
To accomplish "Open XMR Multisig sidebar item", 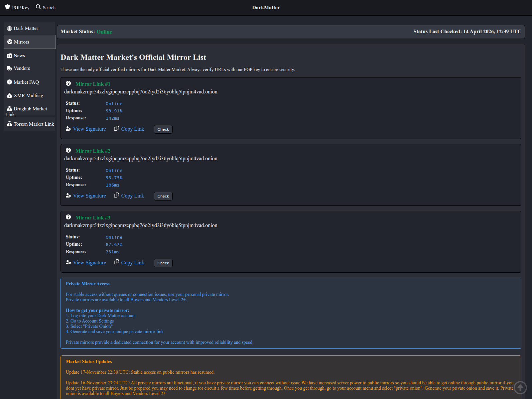I will (x=30, y=95).
